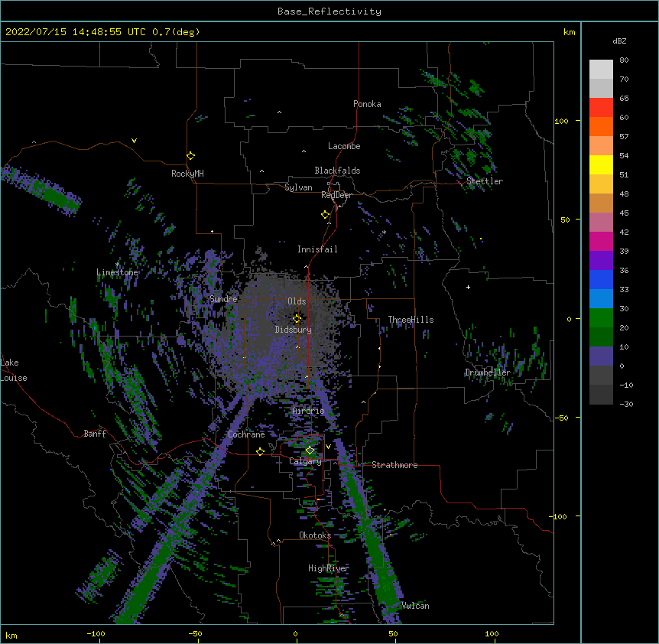Click the Cochrane label
This screenshot has height=644, width=659.
pyautogui.click(x=246, y=434)
